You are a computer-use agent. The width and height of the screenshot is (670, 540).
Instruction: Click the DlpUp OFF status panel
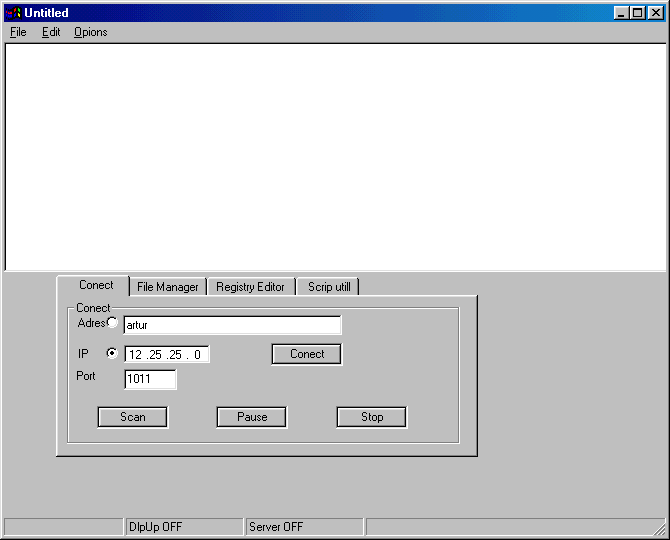tap(183, 527)
